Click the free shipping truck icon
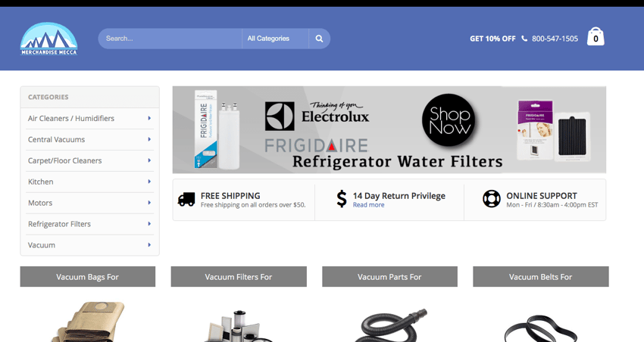This screenshot has height=342, width=644. 186,199
